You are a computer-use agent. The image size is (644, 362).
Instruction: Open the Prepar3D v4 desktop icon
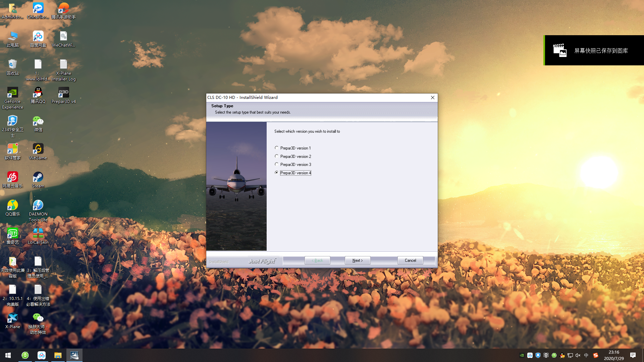pyautogui.click(x=63, y=96)
